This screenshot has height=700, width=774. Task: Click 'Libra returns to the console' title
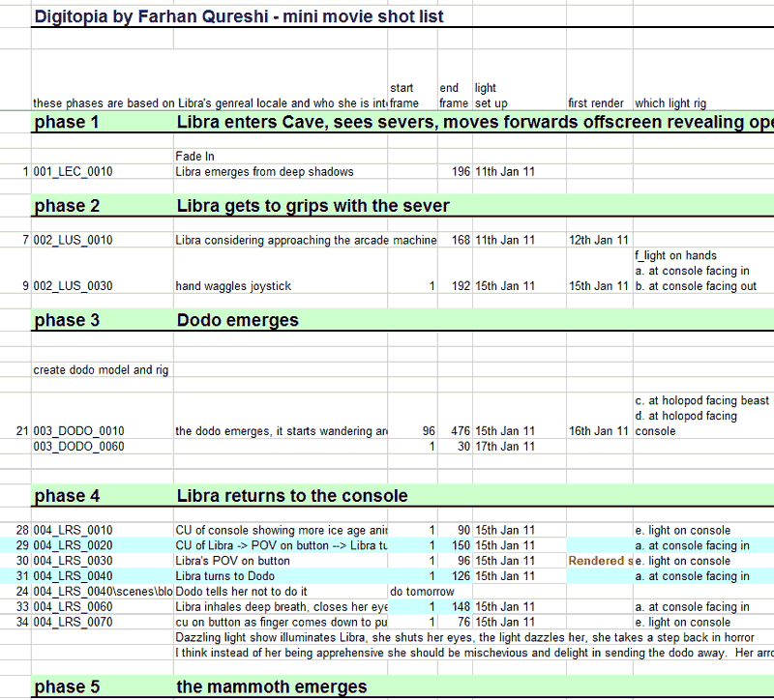pyautogui.click(x=292, y=496)
